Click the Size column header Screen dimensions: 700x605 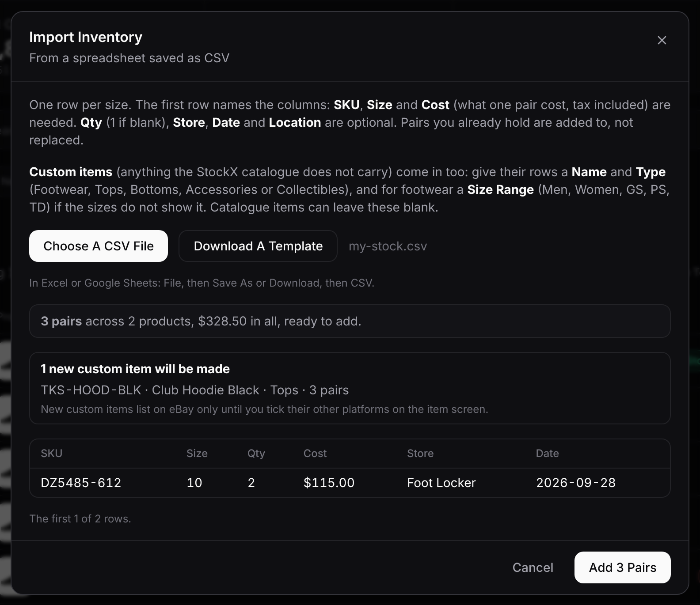[x=197, y=454]
